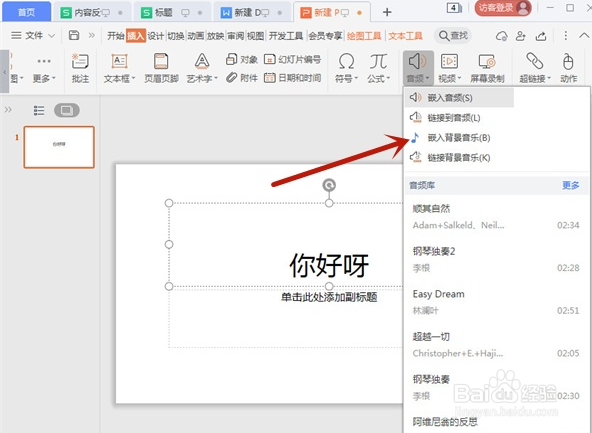592x433 pixels.
Task: Click the Video (视频) icon
Action: tap(449, 62)
